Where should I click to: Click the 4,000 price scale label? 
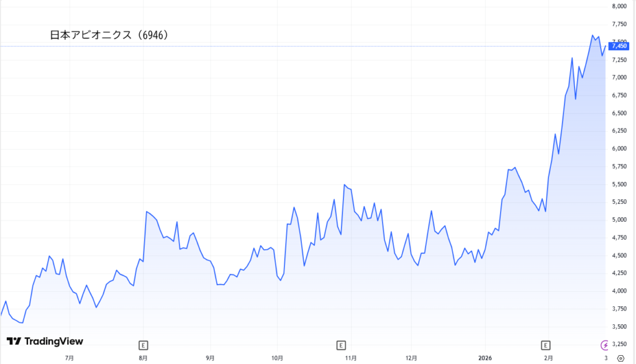(619, 291)
